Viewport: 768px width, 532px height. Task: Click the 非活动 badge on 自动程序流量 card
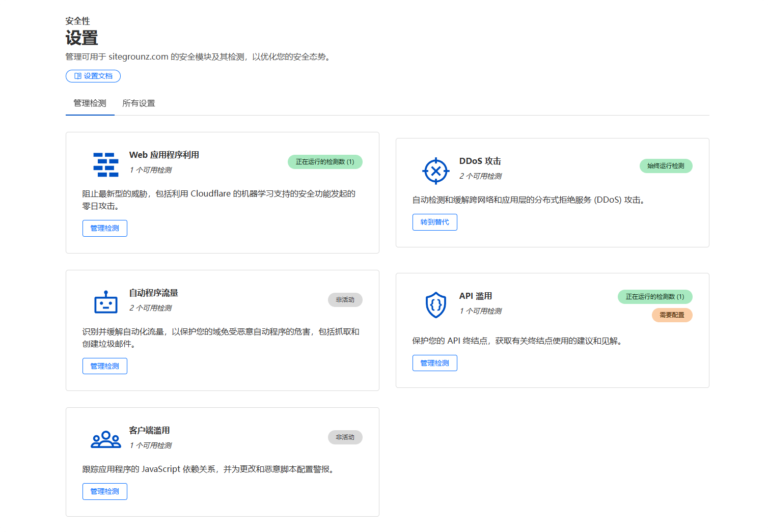click(x=345, y=300)
